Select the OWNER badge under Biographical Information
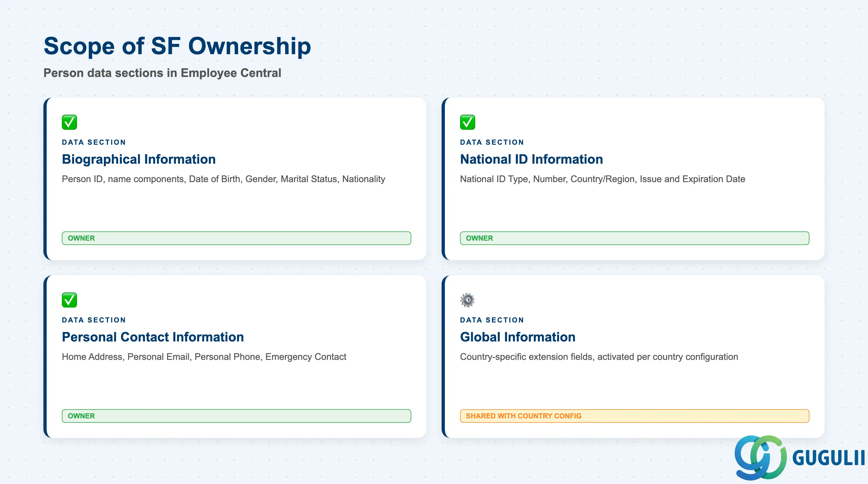The height and width of the screenshot is (484, 868). tap(236, 238)
